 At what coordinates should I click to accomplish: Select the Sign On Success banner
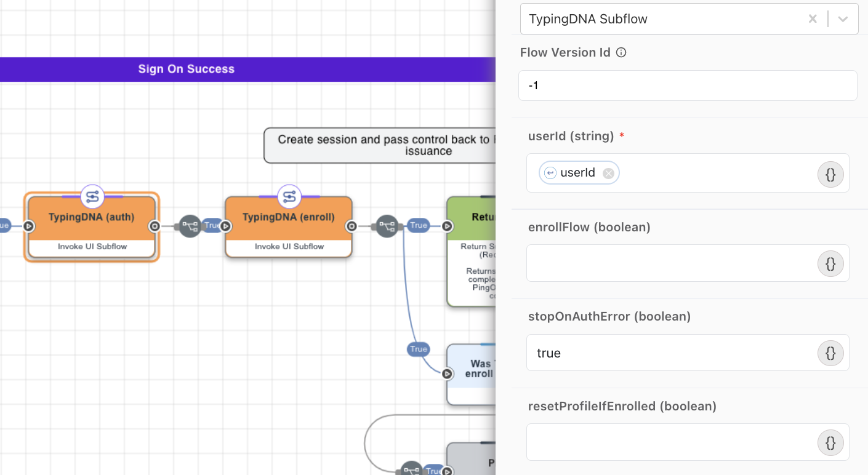247,69
